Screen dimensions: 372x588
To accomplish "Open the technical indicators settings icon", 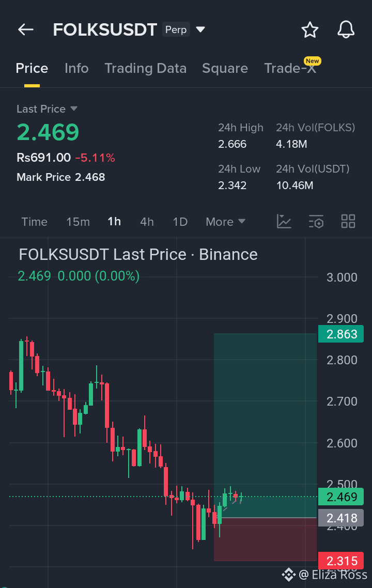I will [x=316, y=221].
